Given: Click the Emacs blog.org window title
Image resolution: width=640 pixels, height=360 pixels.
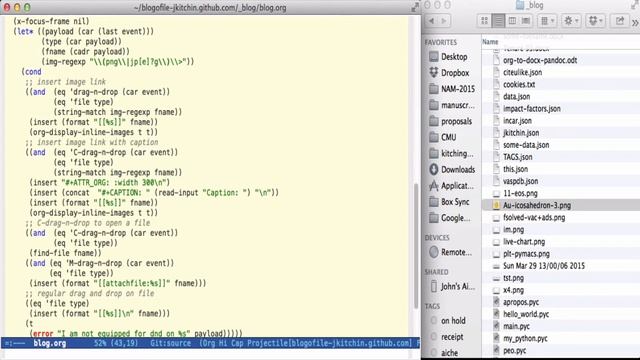Looking at the screenshot, I should pos(210,7).
